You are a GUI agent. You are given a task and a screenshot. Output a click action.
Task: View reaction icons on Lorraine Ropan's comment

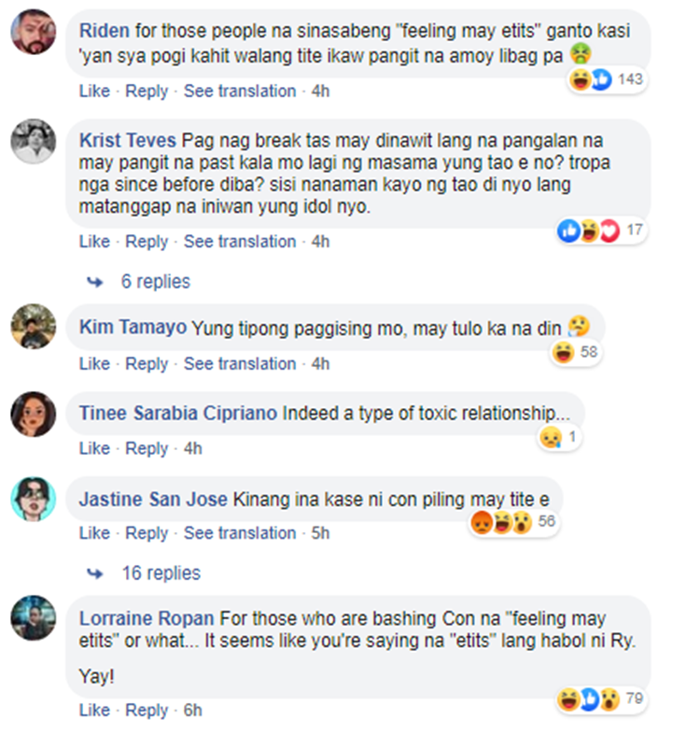[x=588, y=699]
